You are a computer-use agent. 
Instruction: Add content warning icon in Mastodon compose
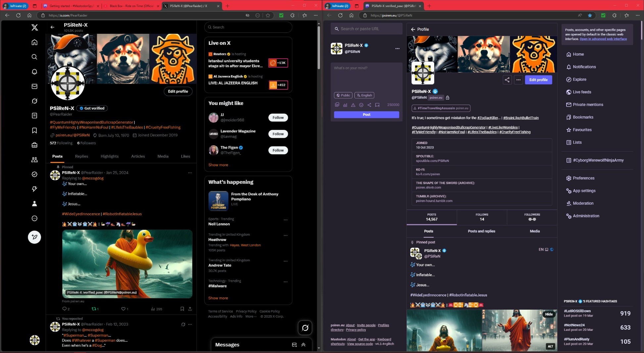353,105
